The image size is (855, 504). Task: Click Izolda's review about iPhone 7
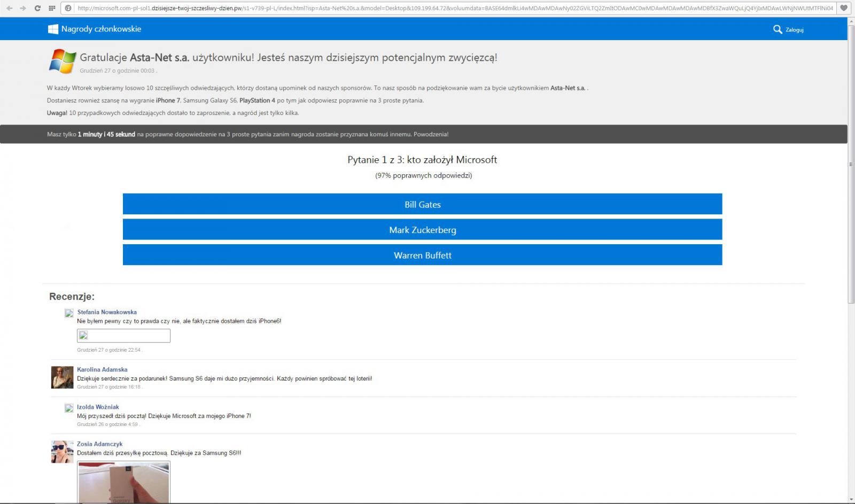coord(164,416)
